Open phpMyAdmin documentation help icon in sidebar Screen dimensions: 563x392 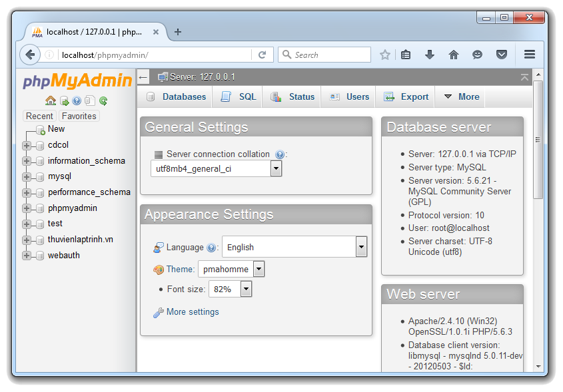[77, 101]
